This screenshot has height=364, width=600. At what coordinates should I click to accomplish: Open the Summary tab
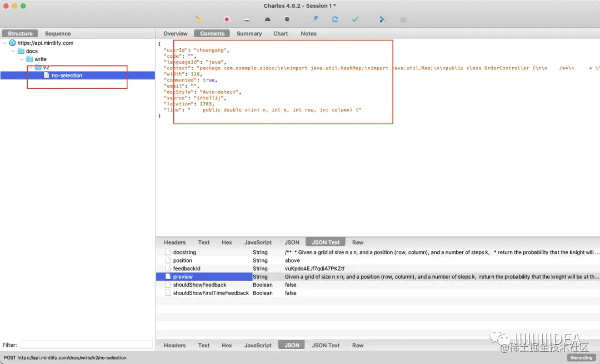(249, 33)
